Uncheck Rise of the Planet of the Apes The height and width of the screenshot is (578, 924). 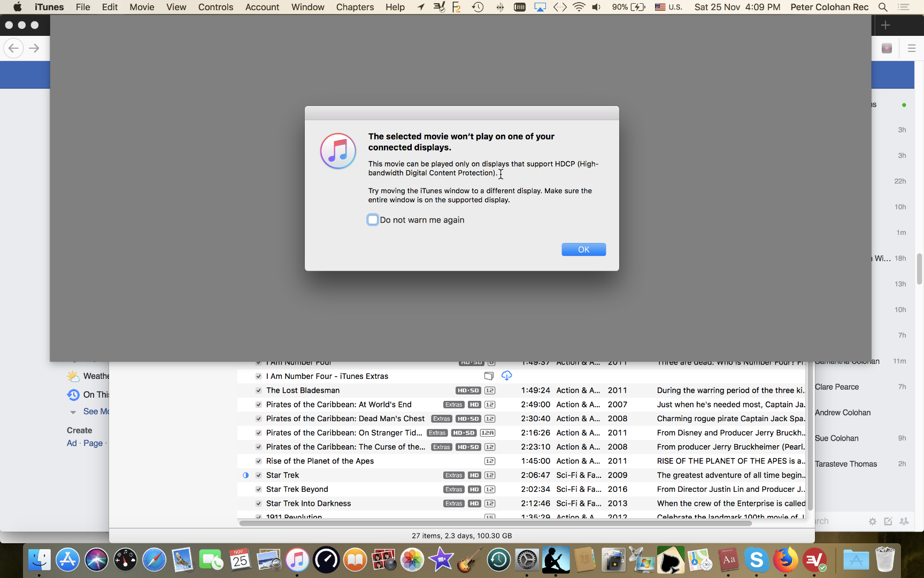[258, 461]
